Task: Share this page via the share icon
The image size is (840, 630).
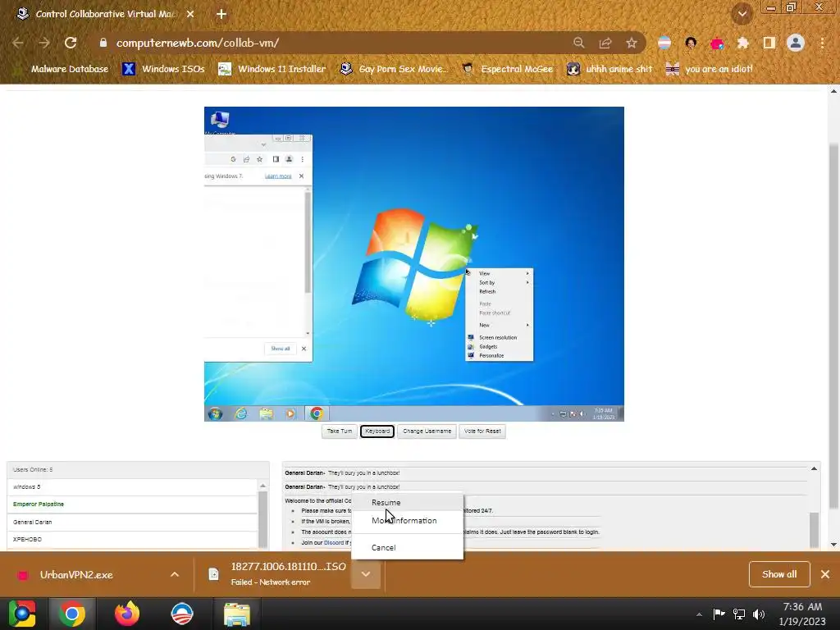Action: [x=605, y=43]
